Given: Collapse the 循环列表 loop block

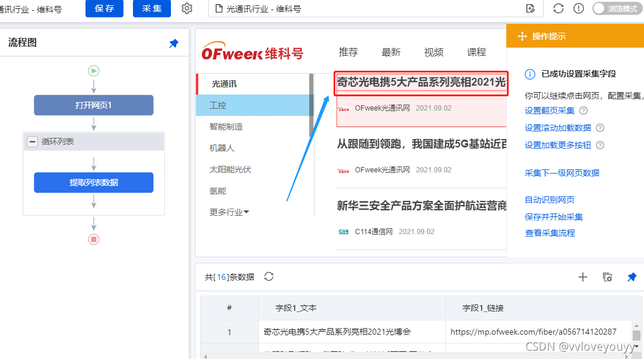Looking at the screenshot, I should click(x=32, y=141).
